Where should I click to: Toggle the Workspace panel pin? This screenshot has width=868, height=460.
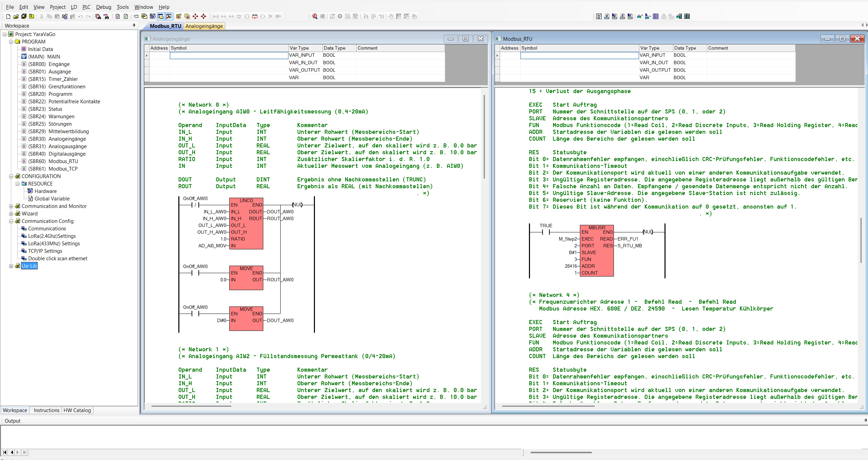[x=134, y=25]
